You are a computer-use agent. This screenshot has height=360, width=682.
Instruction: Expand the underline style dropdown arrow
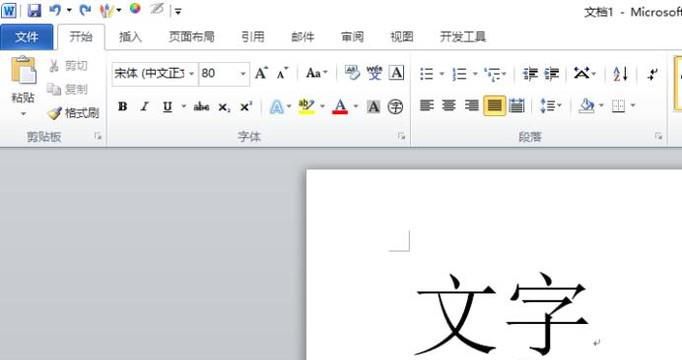coord(184,106)
